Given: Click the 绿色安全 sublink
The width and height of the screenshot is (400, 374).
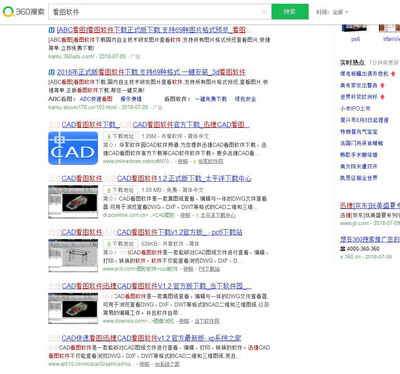Looking at the screenshot, I should coord(245,99).
